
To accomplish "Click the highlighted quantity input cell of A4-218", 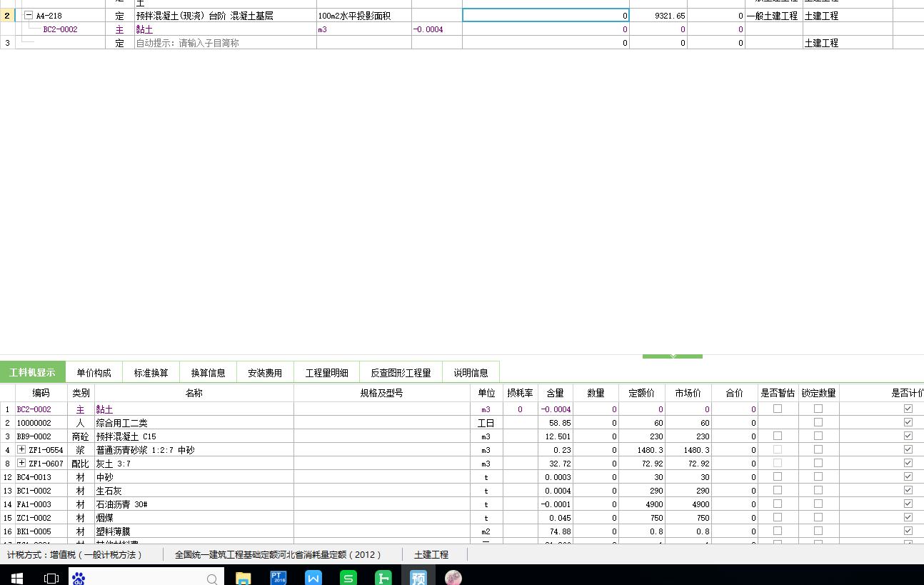I will tap(546, 15).
